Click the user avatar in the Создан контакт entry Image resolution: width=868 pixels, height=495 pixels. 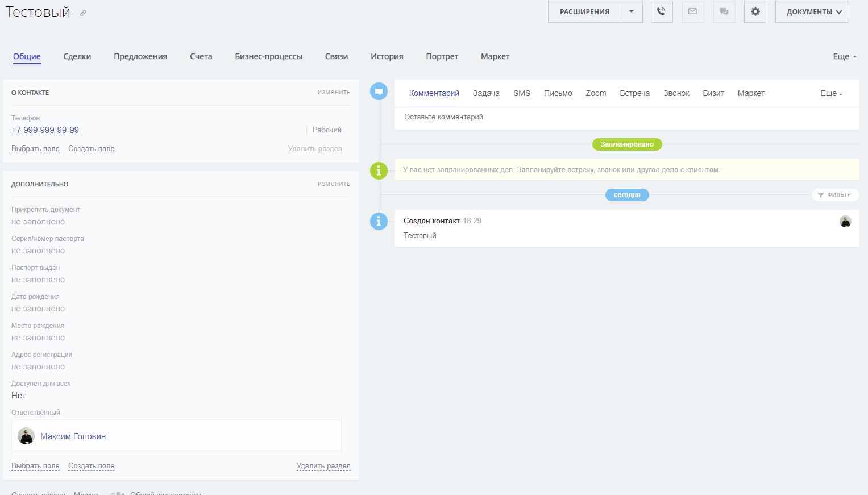point(845,222)
